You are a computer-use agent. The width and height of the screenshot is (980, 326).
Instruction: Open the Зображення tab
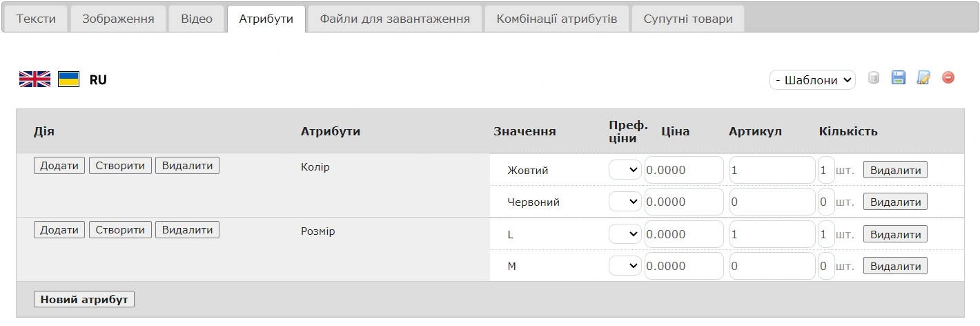pos(118,19)
